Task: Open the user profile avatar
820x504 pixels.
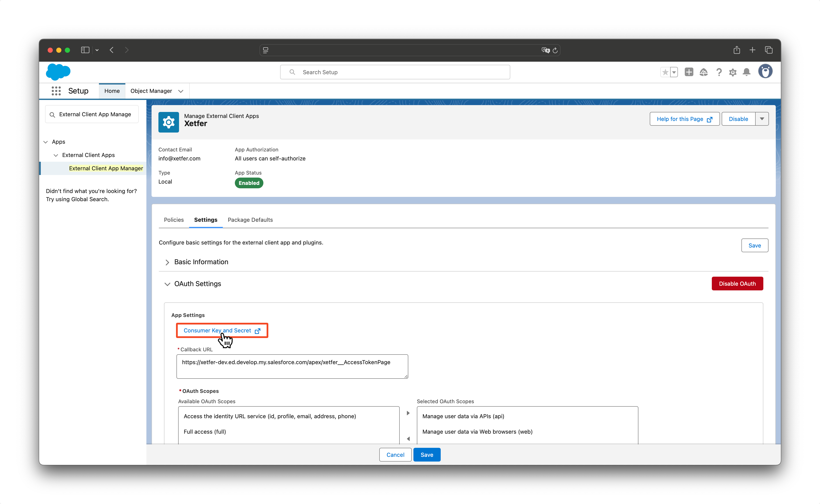Action: 765,71
